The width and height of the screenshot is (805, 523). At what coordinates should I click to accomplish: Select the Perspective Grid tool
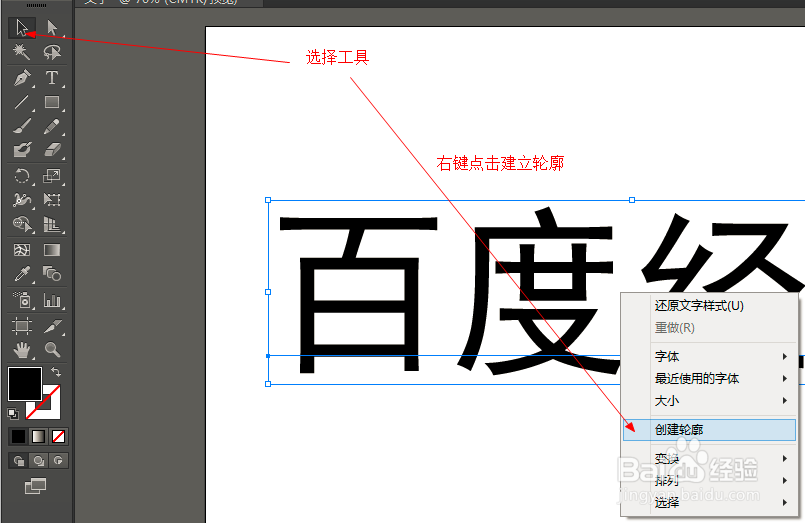[x=52, y=224]
